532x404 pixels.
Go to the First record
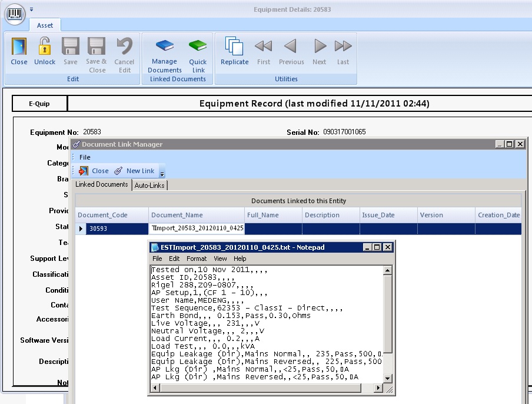264,51
